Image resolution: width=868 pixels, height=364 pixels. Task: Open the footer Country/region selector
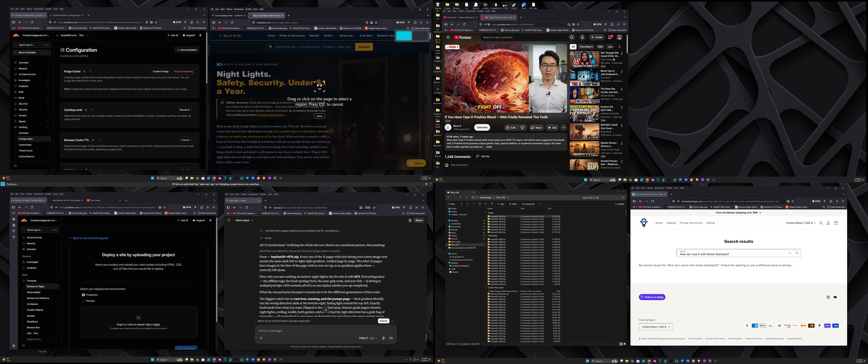pyautogui.click(x=655, y=327)
